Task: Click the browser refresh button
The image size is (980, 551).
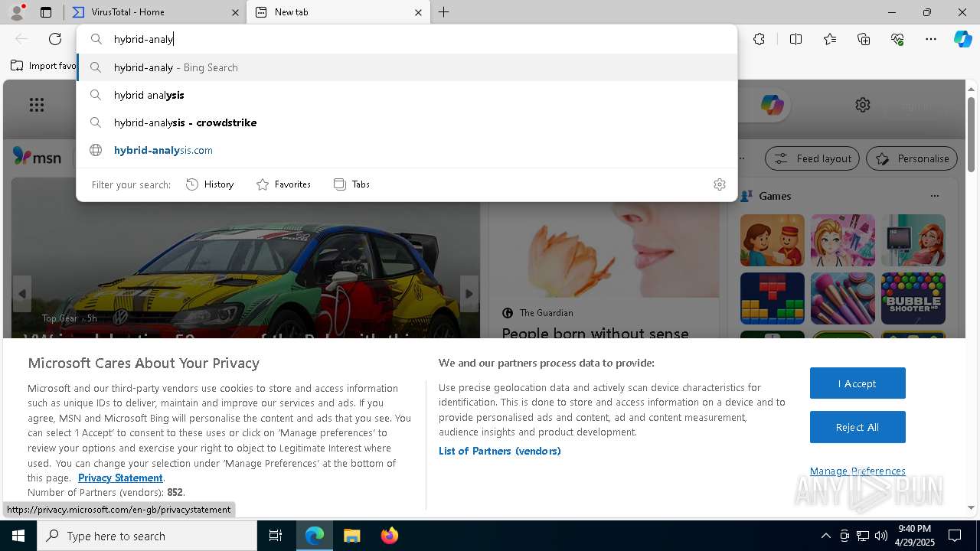Action: click(x=55, y=39)
